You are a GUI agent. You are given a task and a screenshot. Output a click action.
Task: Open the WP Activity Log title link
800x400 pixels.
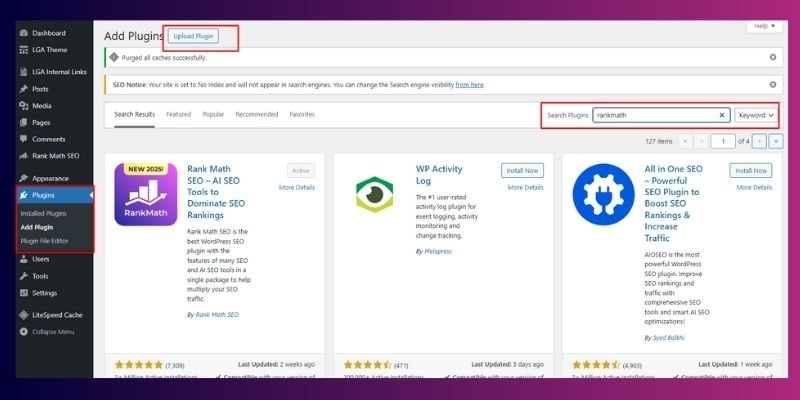click(x=439, y=174)
